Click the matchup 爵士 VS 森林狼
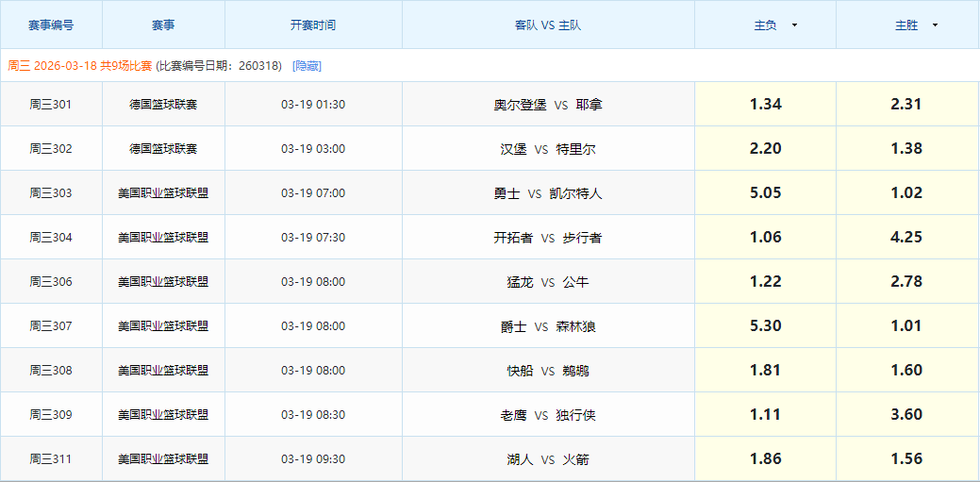 coord(548,326)
